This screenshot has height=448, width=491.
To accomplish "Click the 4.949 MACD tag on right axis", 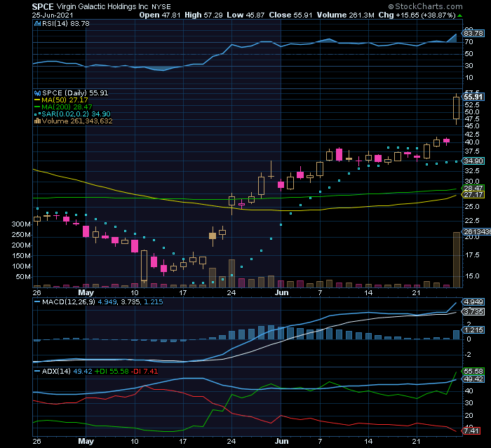I will (x=473, y=301).
